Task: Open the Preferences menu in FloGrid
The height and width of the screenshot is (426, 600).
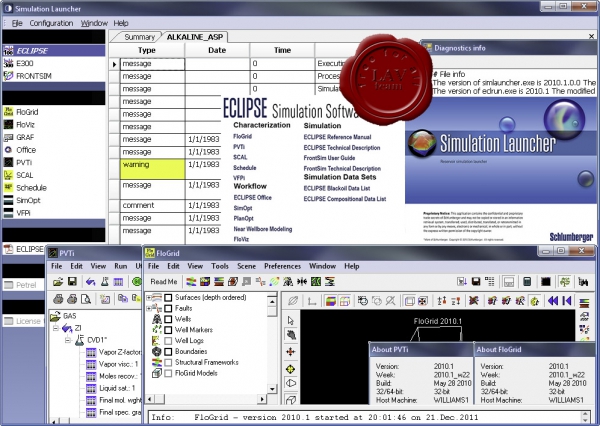Action: (x=282, y=266)
